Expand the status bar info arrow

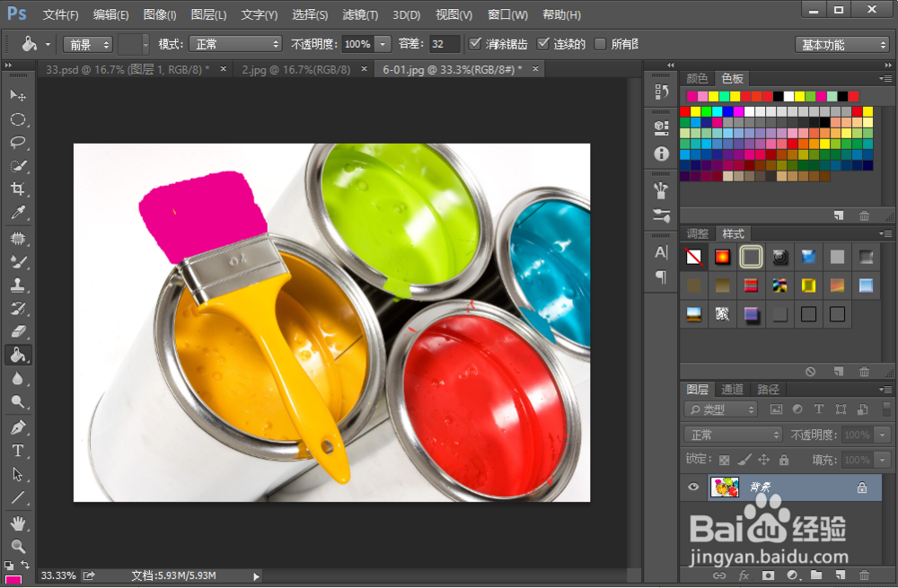[x=256, y=576]
